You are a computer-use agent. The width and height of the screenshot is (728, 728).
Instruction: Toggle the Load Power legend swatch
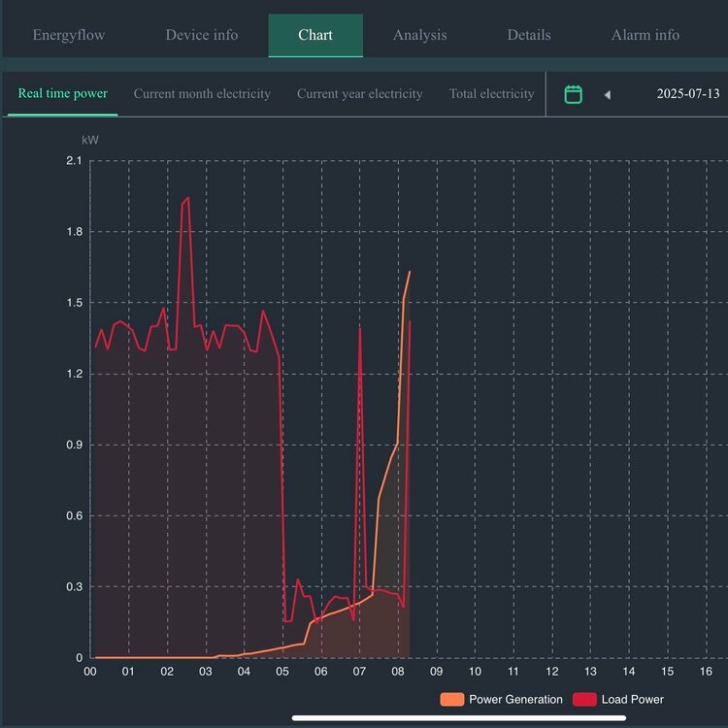[584, 699]
